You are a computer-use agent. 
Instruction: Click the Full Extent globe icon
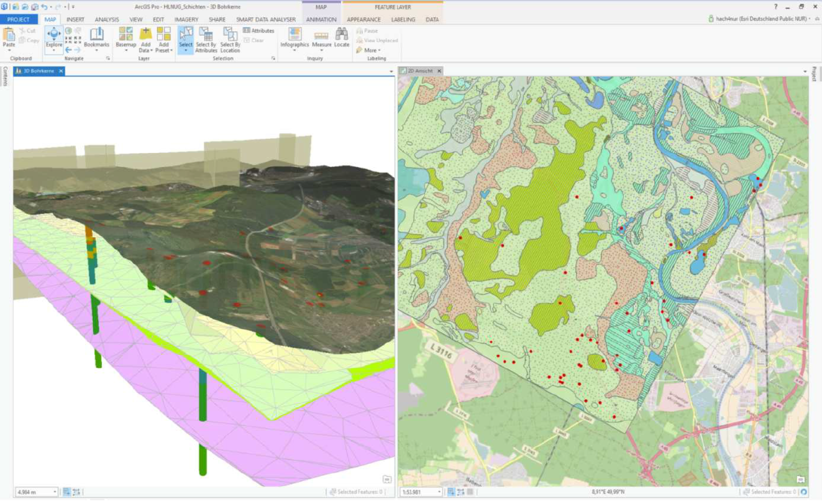(x=69, y=31)
